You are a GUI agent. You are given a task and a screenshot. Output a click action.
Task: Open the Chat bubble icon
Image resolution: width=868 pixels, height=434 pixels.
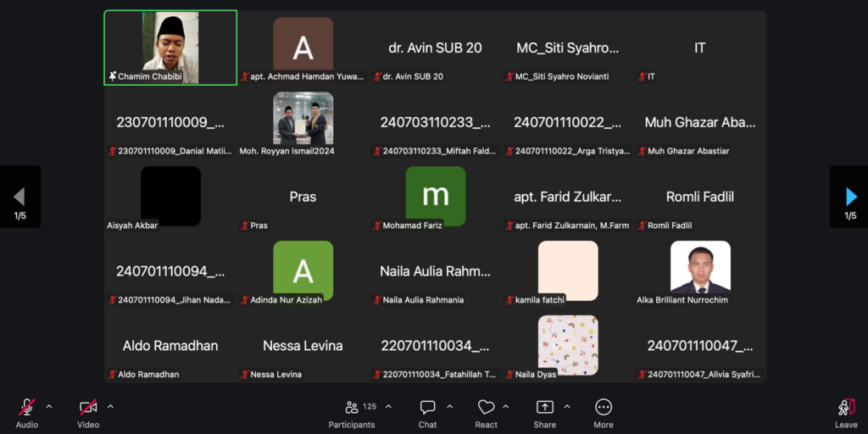(x=427, y=408)
